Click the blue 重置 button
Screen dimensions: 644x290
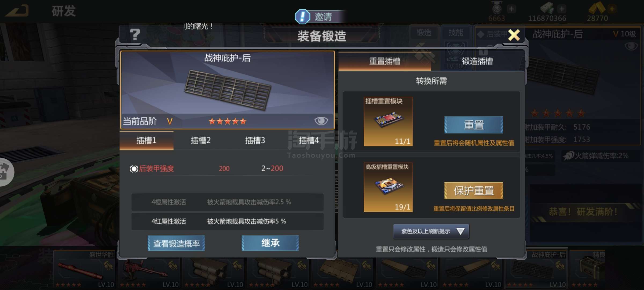(x=474, y=125)
